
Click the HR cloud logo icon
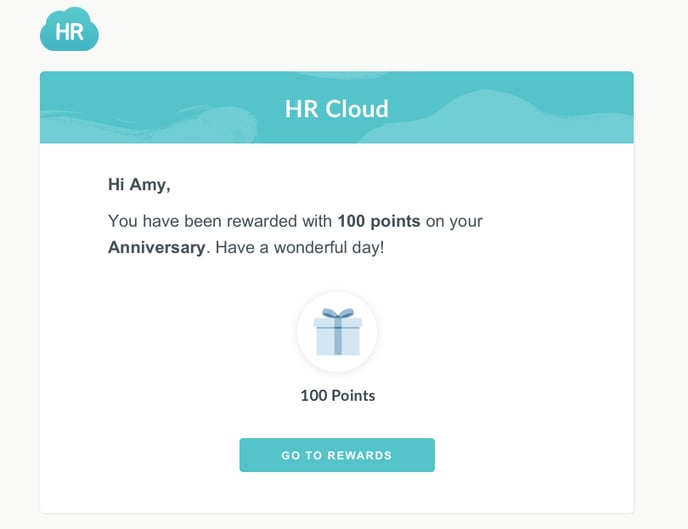(x=69, y=29)
